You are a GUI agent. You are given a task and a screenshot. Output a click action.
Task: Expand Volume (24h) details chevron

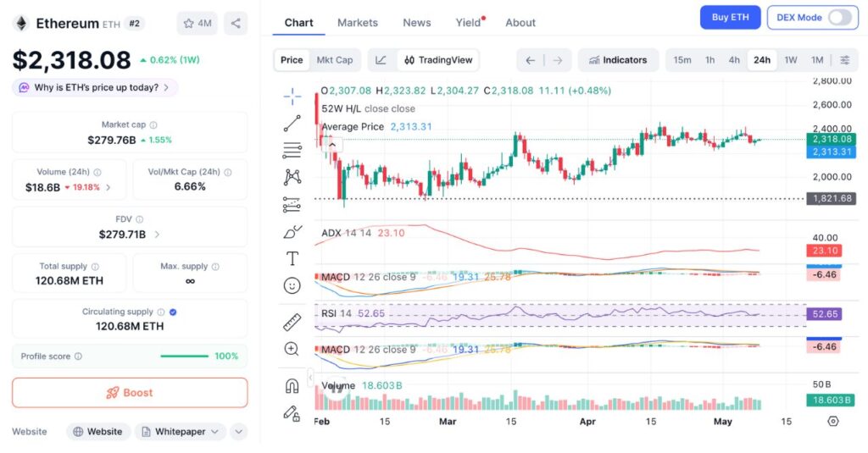click(108, 187)
